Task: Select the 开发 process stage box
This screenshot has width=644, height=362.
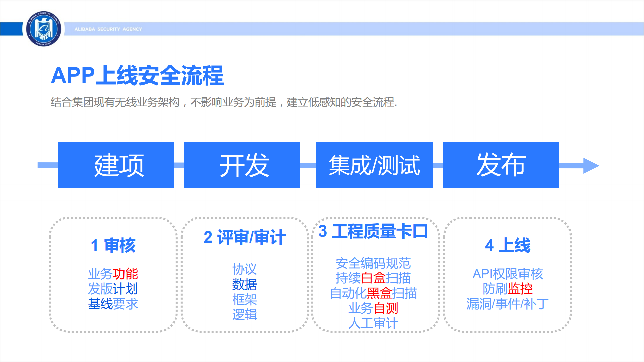Action: point(242,165)
